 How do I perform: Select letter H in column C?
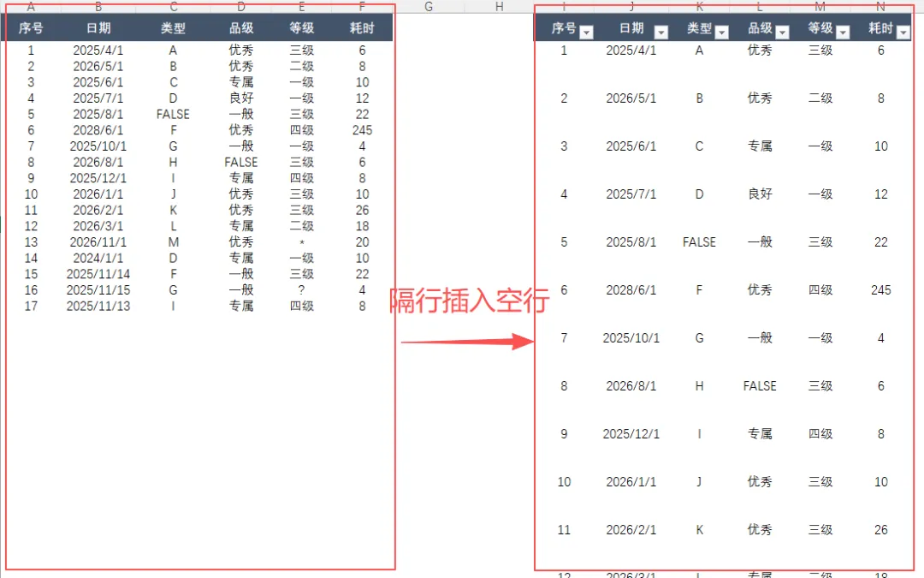click(173, 162)
